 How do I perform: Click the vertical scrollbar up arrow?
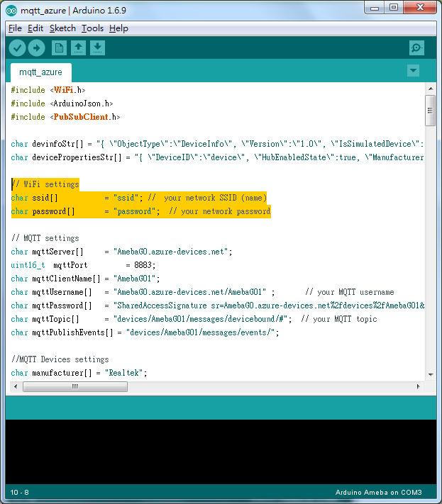point(431,89)
